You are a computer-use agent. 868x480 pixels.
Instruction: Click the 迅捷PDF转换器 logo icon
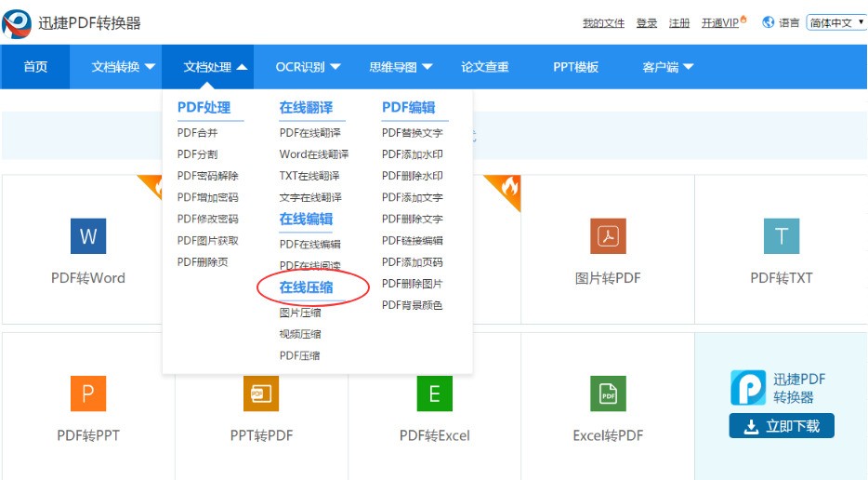17,24
